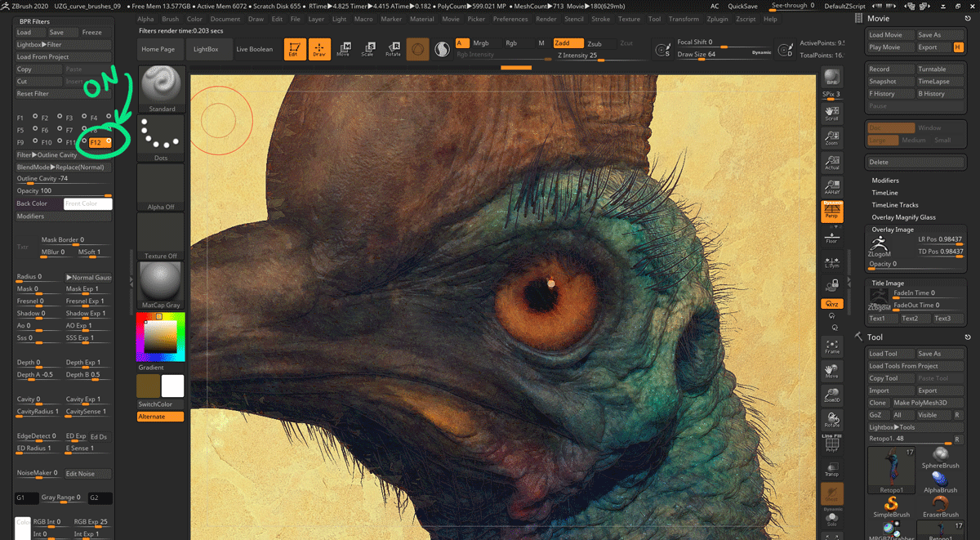Click the SwitchColor button

160,404
